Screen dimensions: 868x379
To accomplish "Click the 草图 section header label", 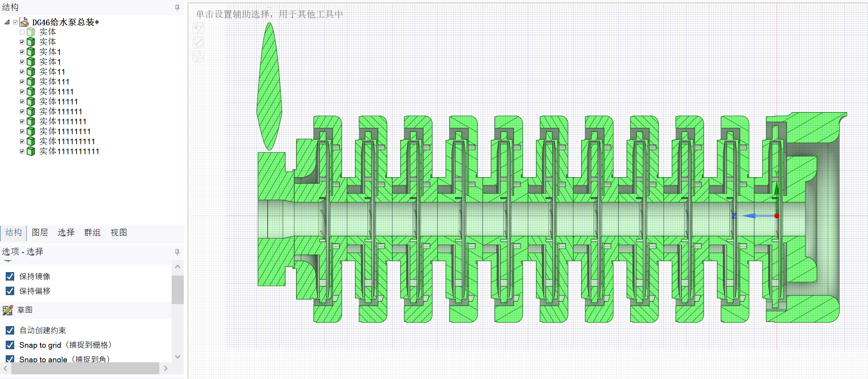I will pos(25,310).
